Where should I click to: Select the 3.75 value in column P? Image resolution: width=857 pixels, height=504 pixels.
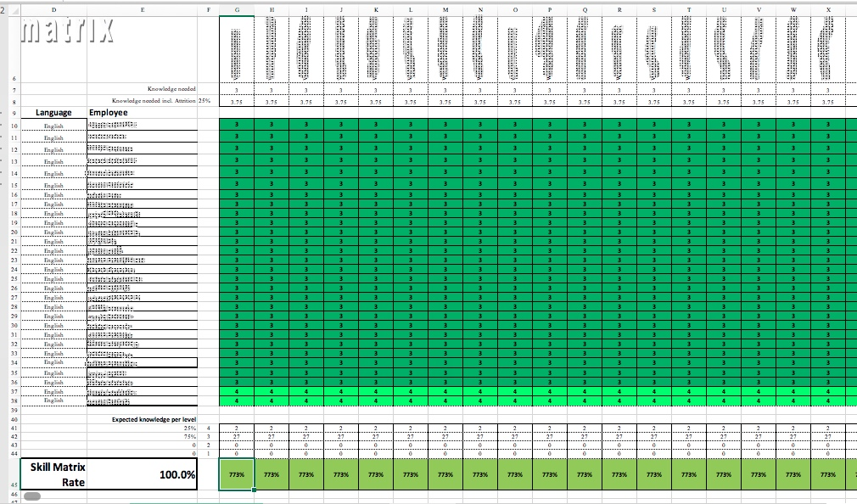coord(549,102)
